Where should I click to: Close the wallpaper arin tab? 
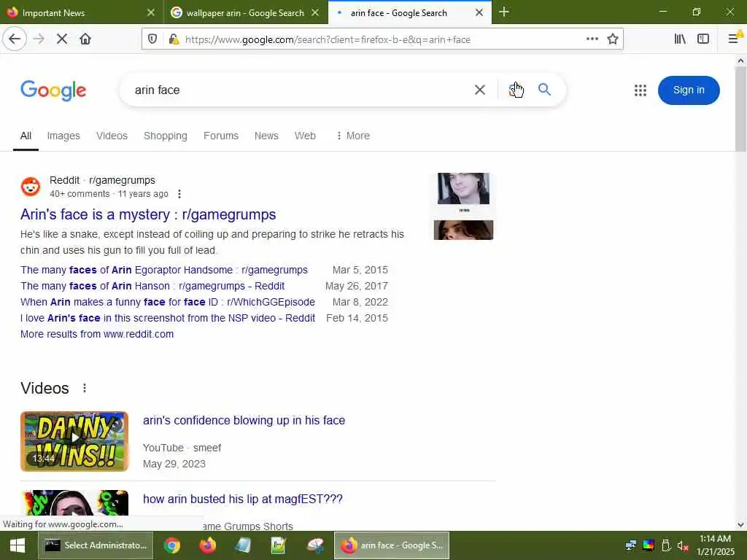[x=315, y=13]
